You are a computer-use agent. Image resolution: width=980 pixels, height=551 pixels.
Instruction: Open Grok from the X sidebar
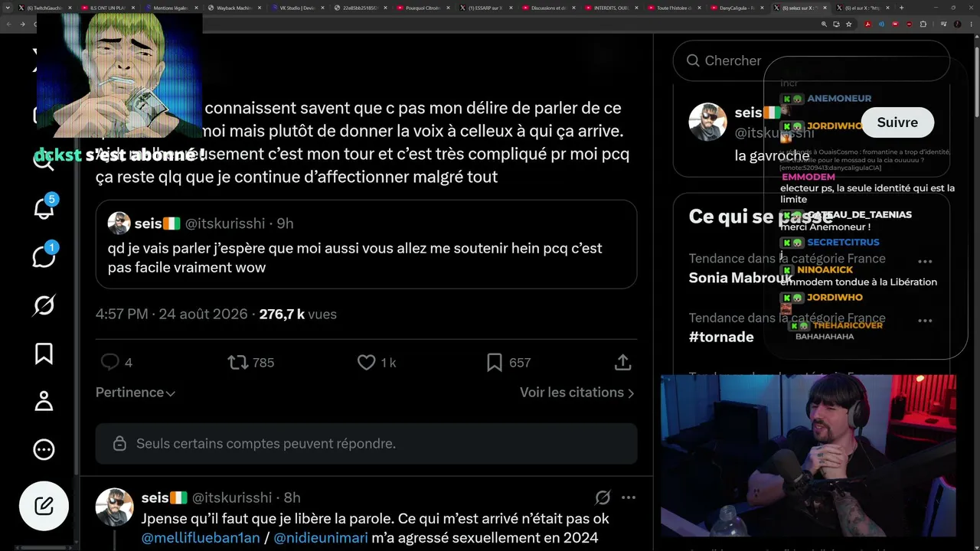pos(44,305)
